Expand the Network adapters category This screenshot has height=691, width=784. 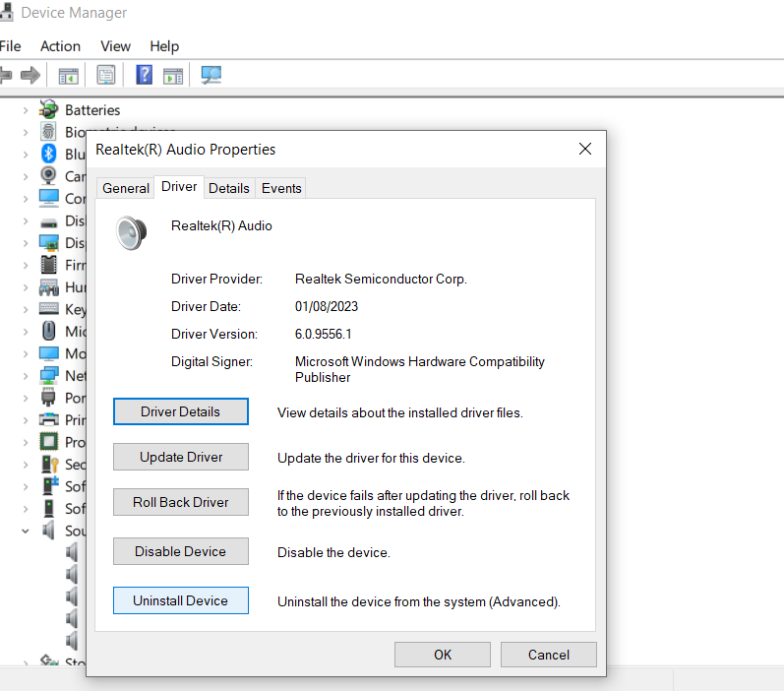coord(25,375)
